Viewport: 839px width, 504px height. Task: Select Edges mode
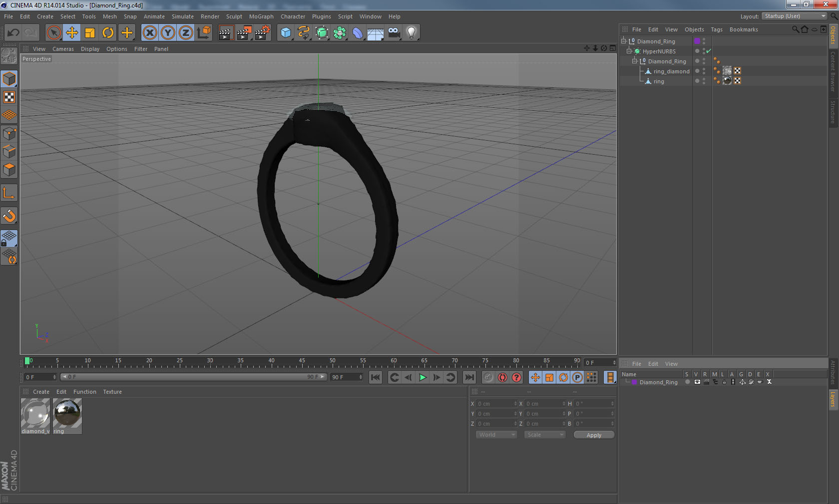(x=9, y=152)
